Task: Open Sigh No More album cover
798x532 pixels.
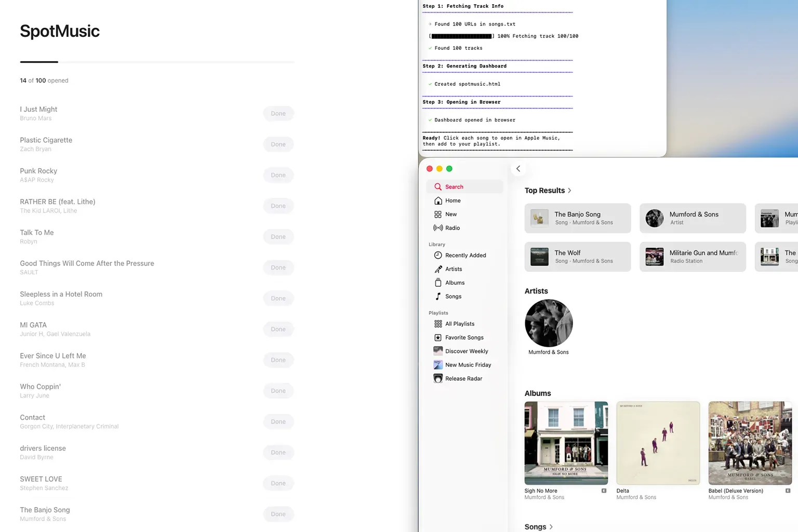Action: click(x=566, y=443)
